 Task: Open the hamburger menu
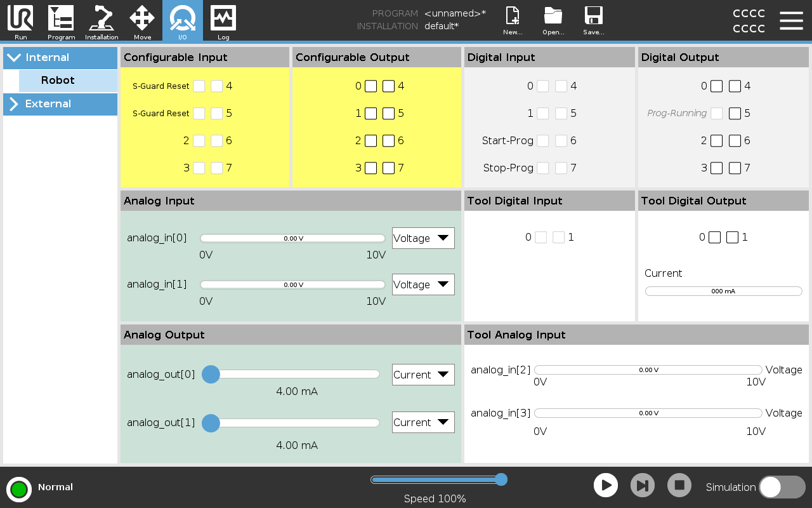pos(791,21)
